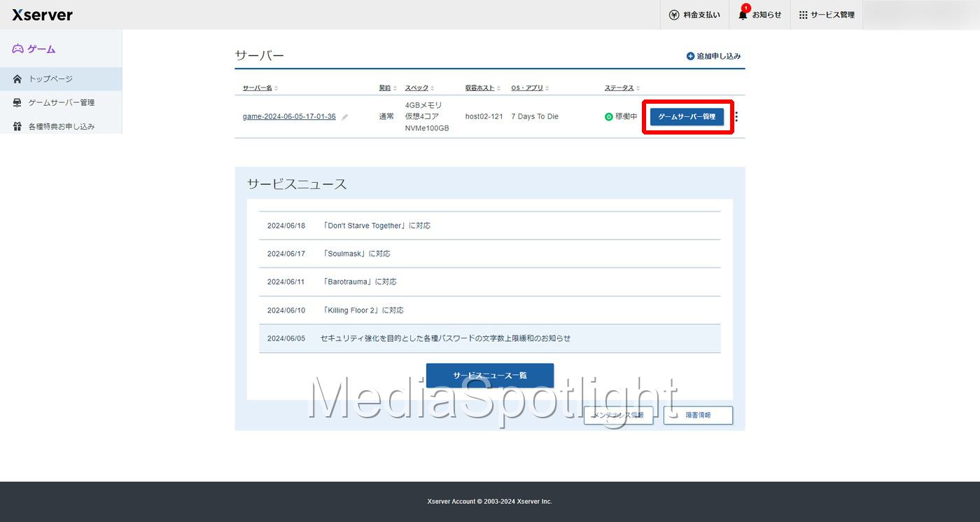Click the Xserver logo

(x=41, y=15)
